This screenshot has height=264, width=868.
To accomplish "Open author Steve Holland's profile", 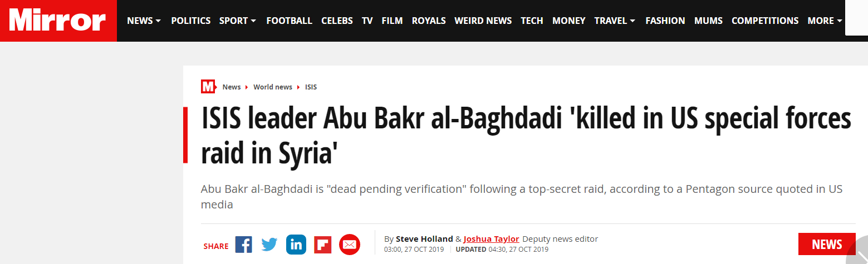I will [x=424, y=239].
